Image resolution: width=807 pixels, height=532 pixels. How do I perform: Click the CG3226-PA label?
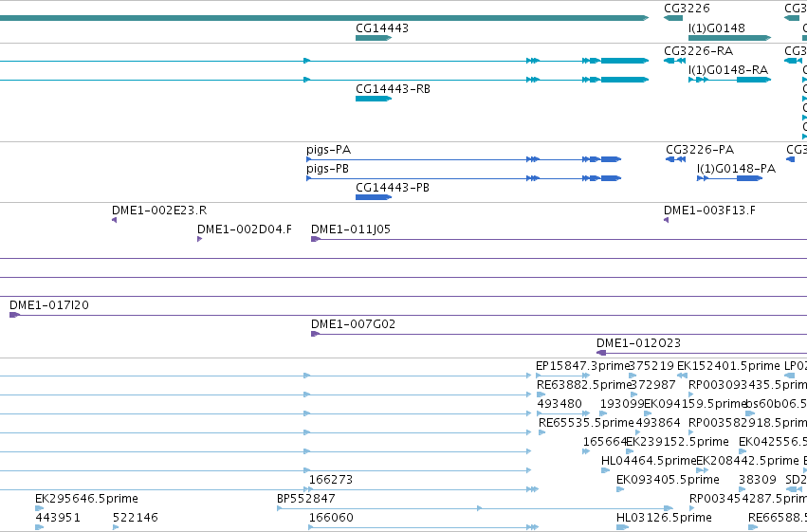(x=700, y=150)
